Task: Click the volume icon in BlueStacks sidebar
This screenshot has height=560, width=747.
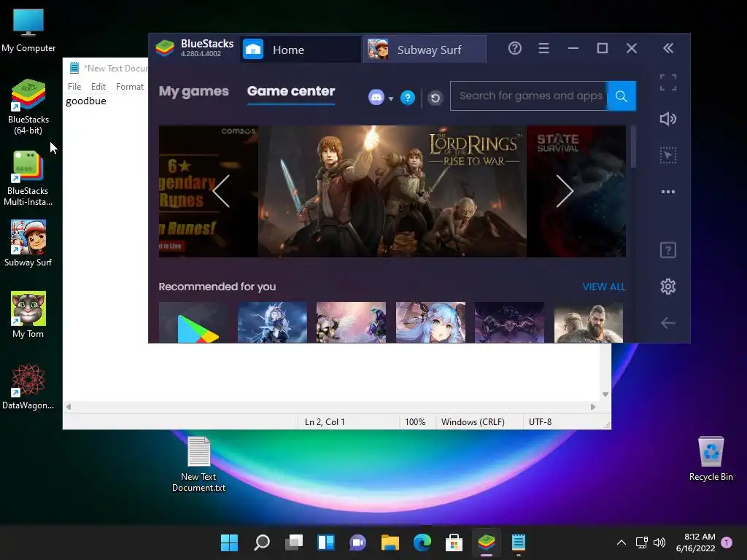Action: tap(668, 119)
